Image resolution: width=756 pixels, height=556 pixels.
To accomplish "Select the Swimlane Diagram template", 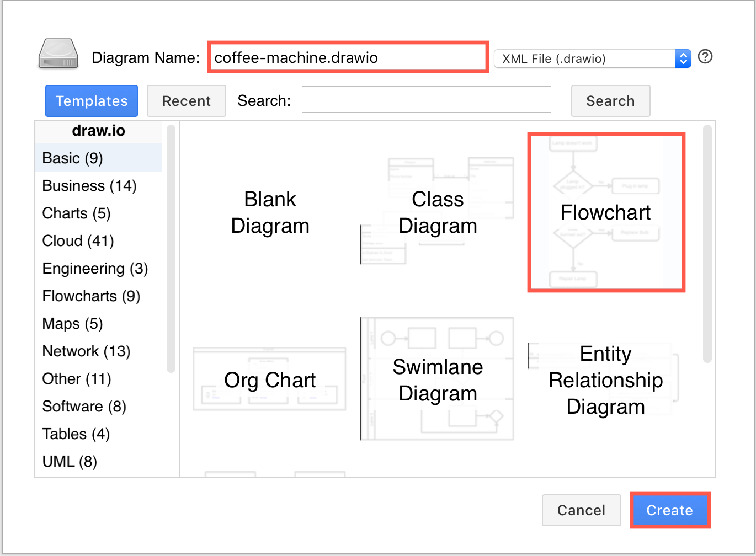I will click(437, 379).
